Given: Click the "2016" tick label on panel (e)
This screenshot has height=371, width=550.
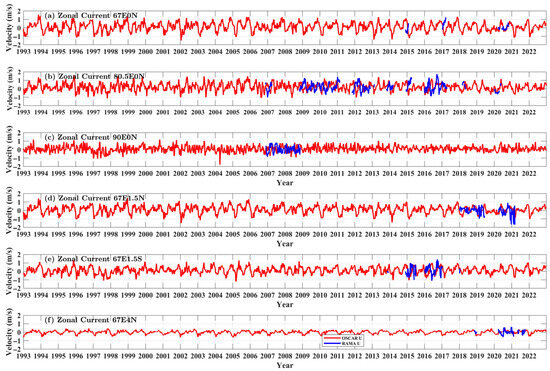Looking at the screenshot, I should (424, 295).
